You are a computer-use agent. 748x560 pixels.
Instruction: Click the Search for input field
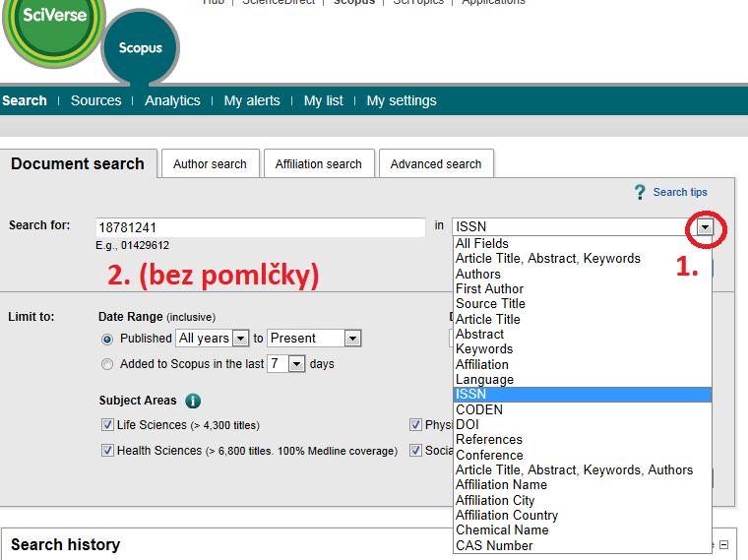pos(261,227)
